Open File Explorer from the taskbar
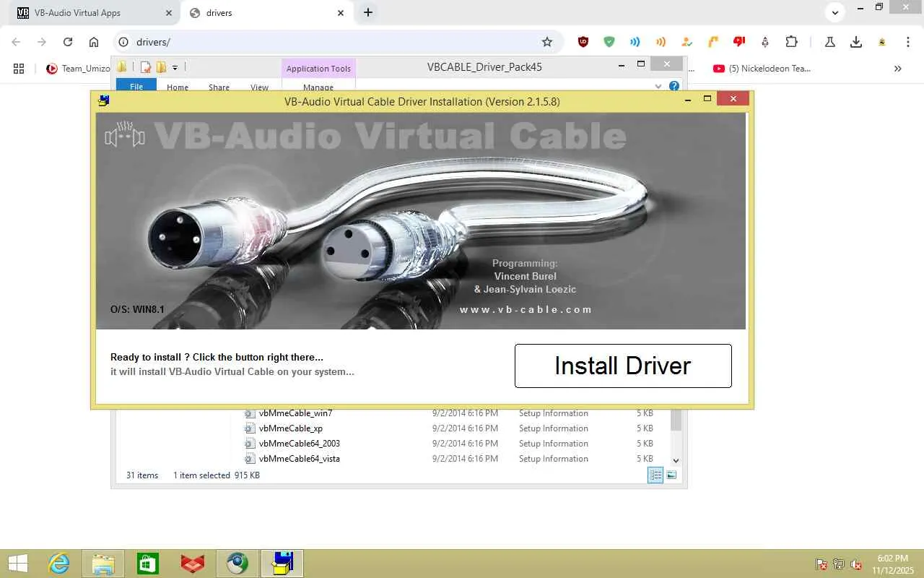The image size is (924, 578). click(x=103, y=564)
